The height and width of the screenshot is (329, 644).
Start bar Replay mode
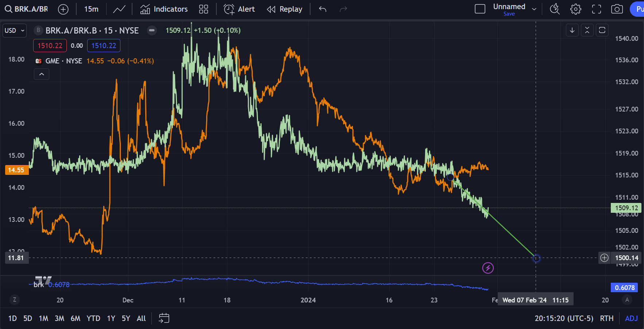[x=285, y=9]
